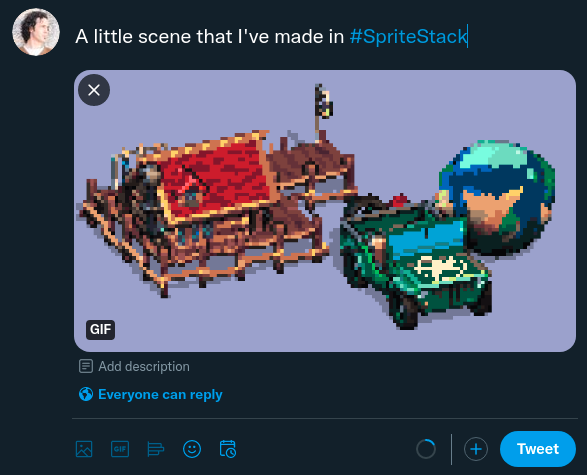Screen dimensions: 587x475
Task: Click the document icon beside Add description
Action: coord(86,366)
